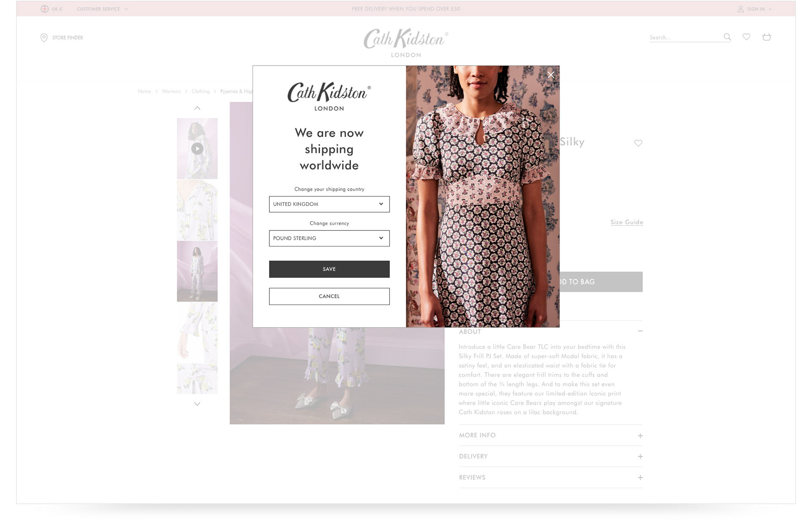Open the United Kingdom country dropdown
The height and width of the screenshot is (521, 812).
[329, 204]
